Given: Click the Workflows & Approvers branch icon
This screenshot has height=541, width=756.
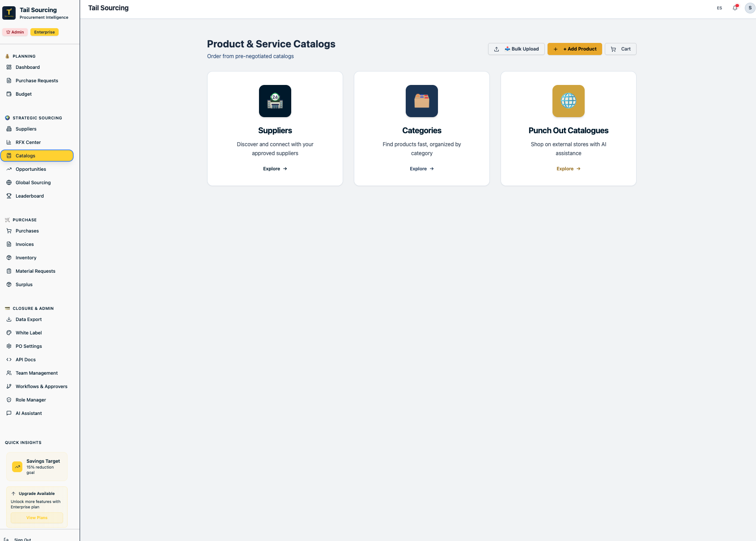Looking at the screenshot, I should point(9,386).
